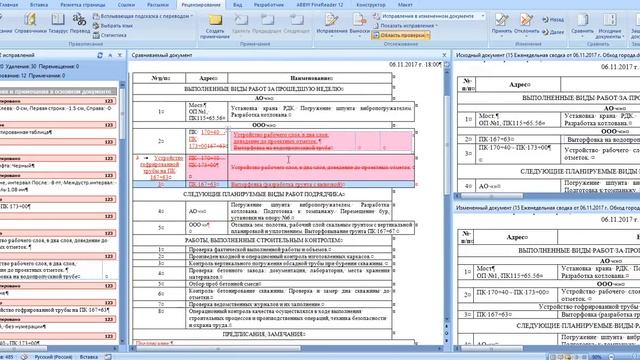Screen dimensions: 640x360
Task: Click the revisions pane vertical scrollbar
Action: (122, 212)
